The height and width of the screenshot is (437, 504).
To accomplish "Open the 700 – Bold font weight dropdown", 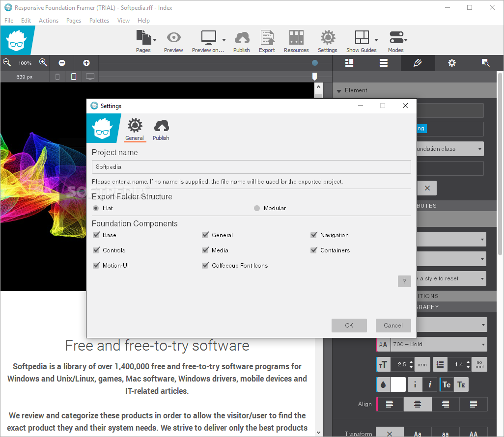I will (439, 344).
